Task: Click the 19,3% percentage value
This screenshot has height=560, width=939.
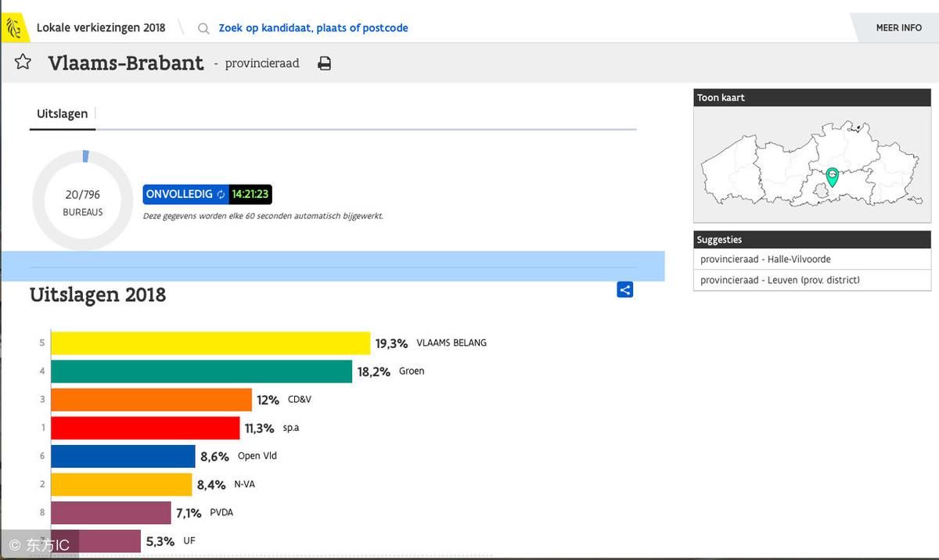Action: pos(392,343)
